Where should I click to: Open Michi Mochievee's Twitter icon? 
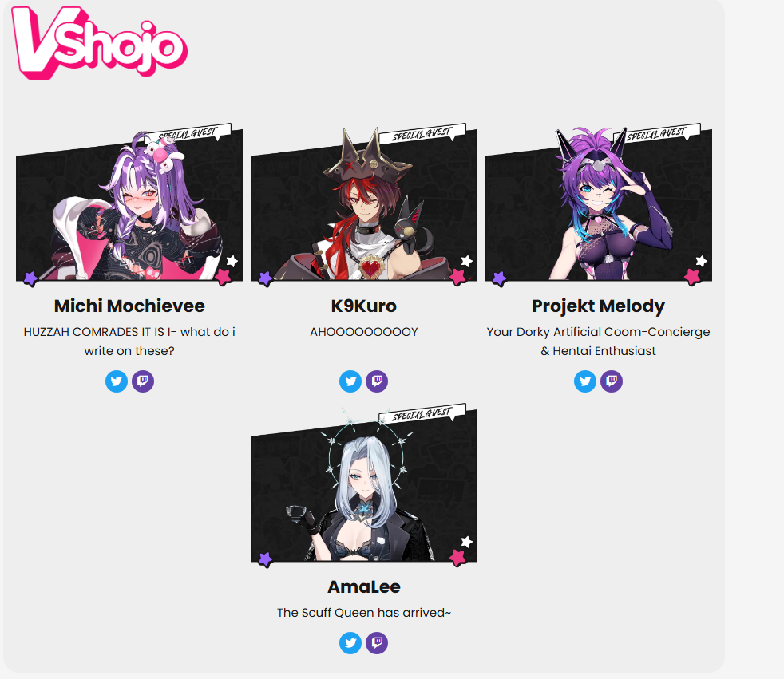[x=117, y=381]
